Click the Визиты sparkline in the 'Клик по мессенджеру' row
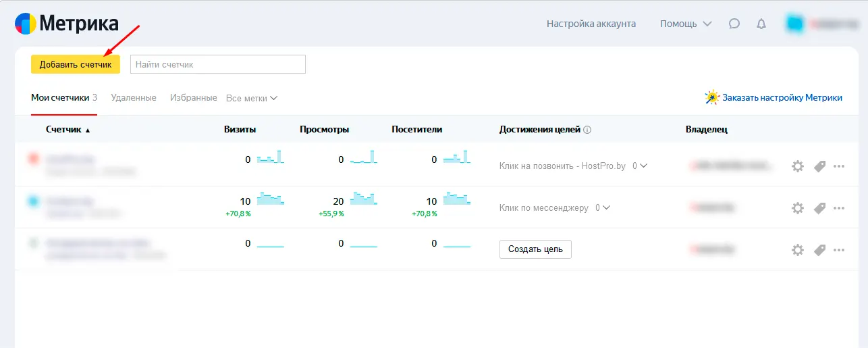The image size is (868, 348). (x=271, y=199)
